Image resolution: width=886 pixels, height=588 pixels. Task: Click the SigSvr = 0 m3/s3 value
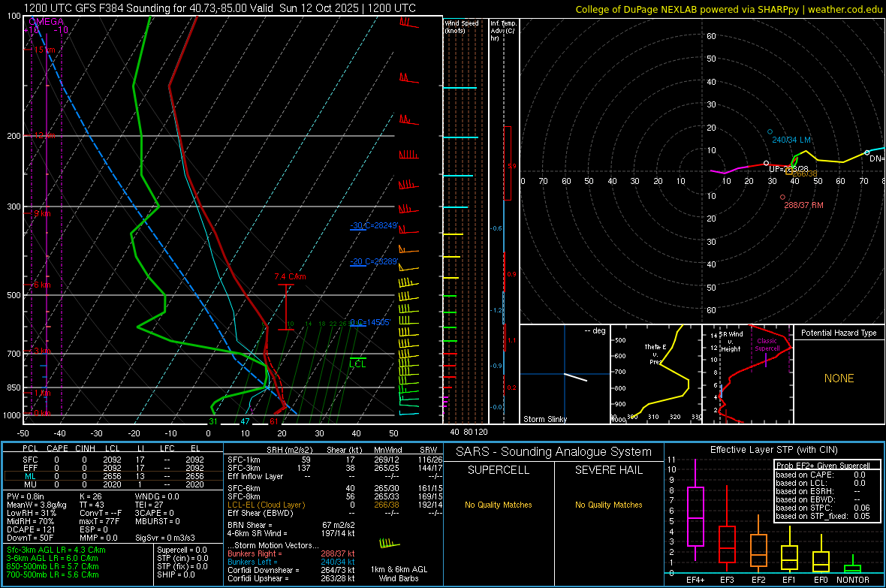click(165, 538)
